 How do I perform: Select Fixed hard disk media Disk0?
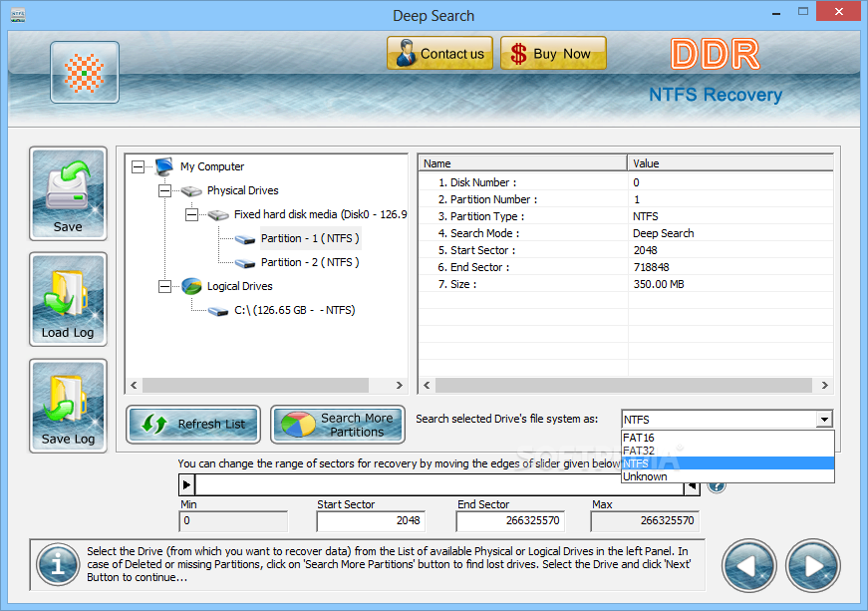[x=321, y=214]
